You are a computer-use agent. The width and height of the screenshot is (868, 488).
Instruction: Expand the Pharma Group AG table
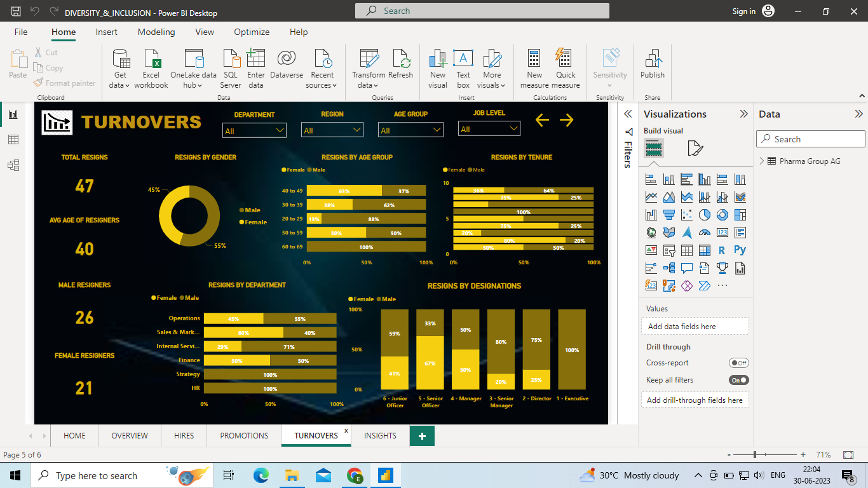point(761,161)
